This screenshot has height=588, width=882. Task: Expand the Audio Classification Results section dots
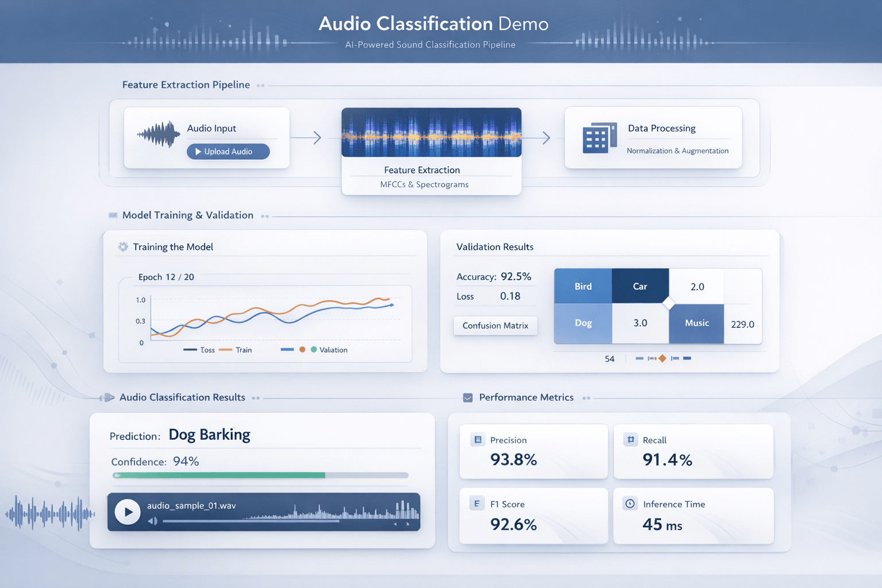click(x=256, y=397)
